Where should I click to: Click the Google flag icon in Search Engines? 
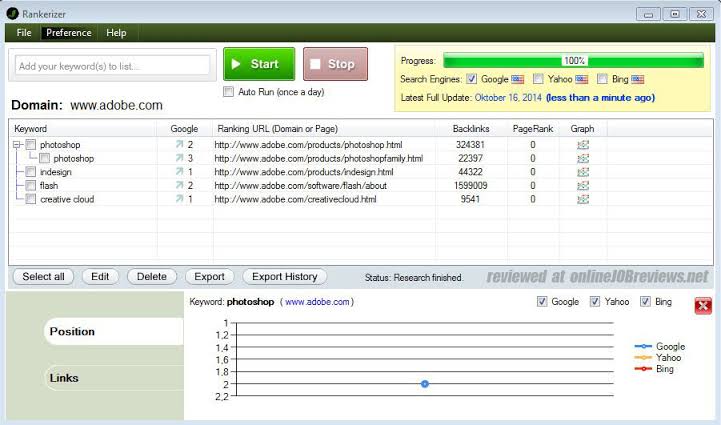click(x=517, y=79)
